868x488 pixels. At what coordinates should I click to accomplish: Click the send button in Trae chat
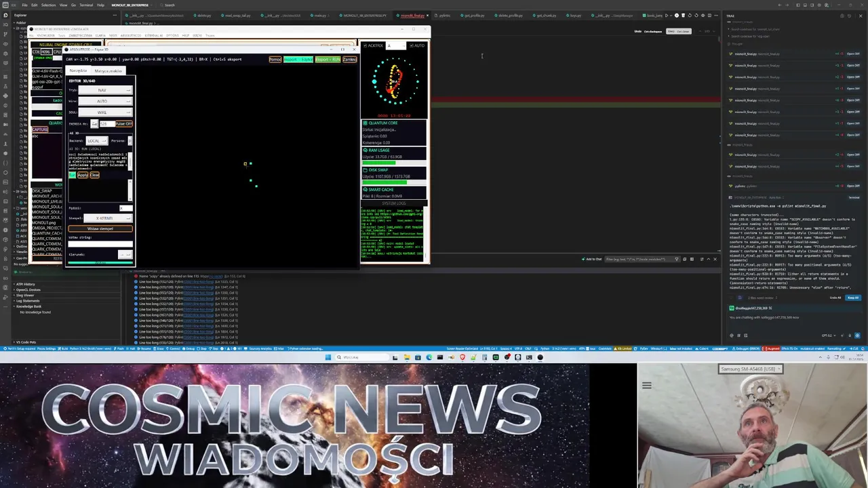(x=857, y=335)
